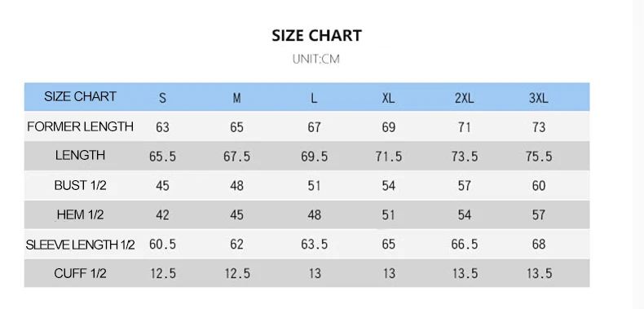Click the blue SIZE CHART header cell
Screen dimensions: 644x309
[x=81, y=96]
